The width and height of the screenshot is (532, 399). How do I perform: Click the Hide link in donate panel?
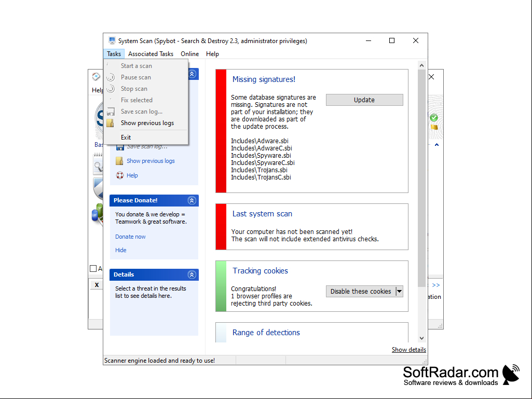121,250
